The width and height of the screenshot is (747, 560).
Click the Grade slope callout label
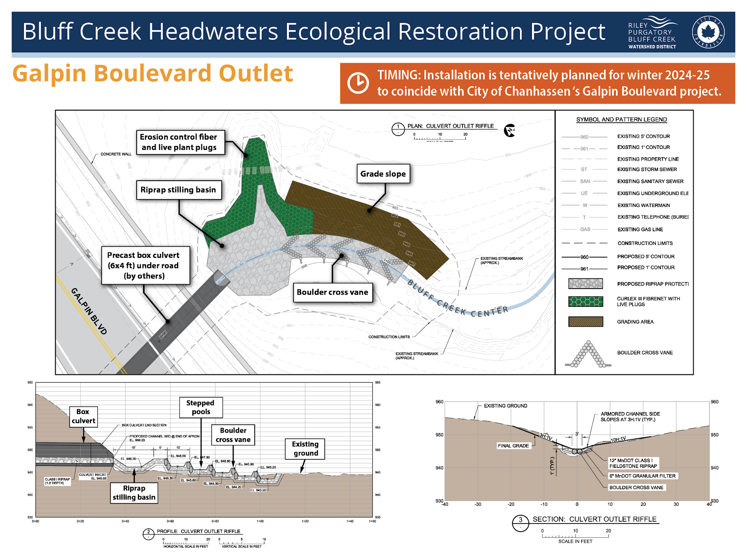pos(383,174)
